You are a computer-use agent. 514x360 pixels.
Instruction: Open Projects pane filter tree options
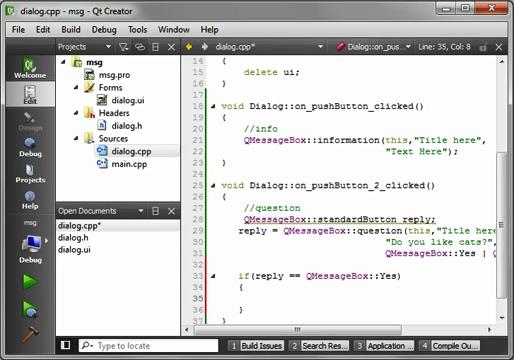coord(124,47)
